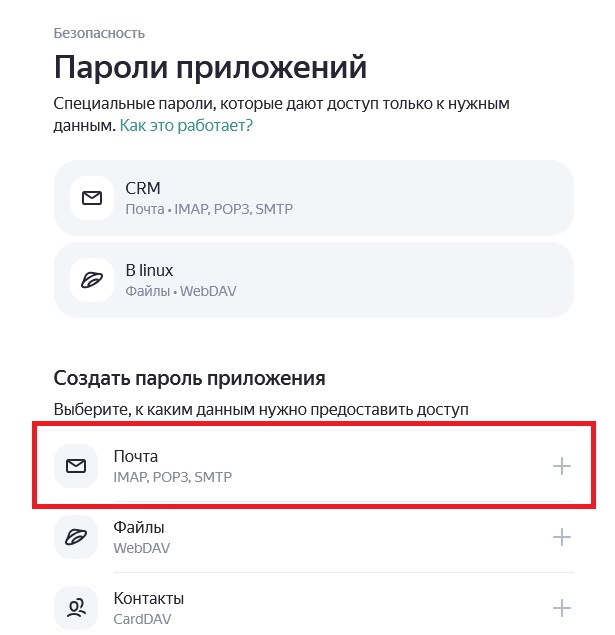The height and width of the screenshot is (635, 615).
Task: Select the Контакты data access option
Action: click(x=314, y=608)
